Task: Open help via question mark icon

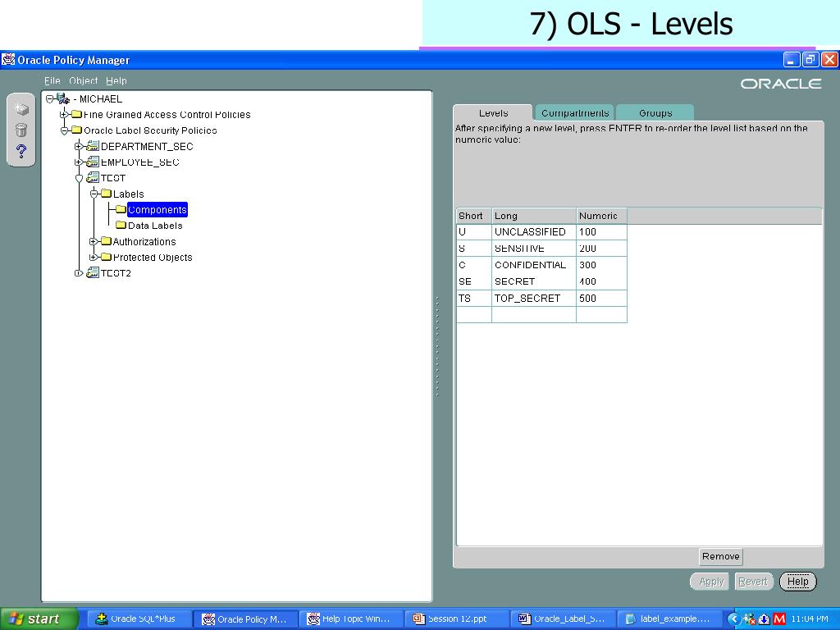Action: [21, 152]
